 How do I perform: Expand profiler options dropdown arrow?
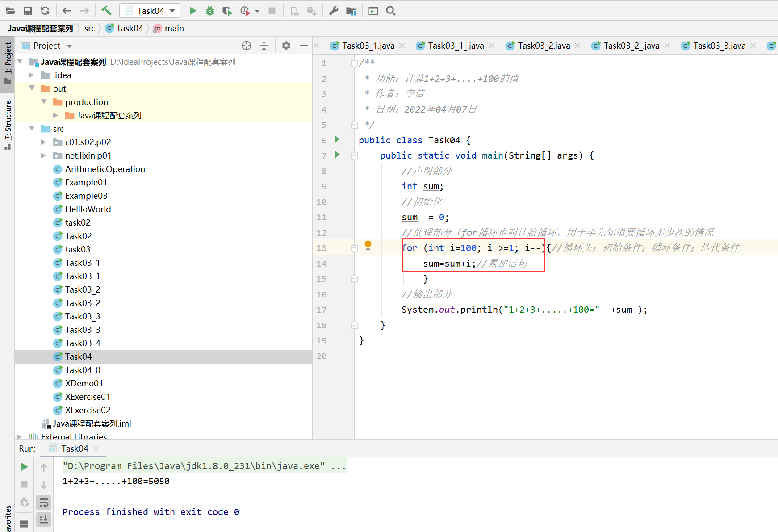[x=257, y=11]
